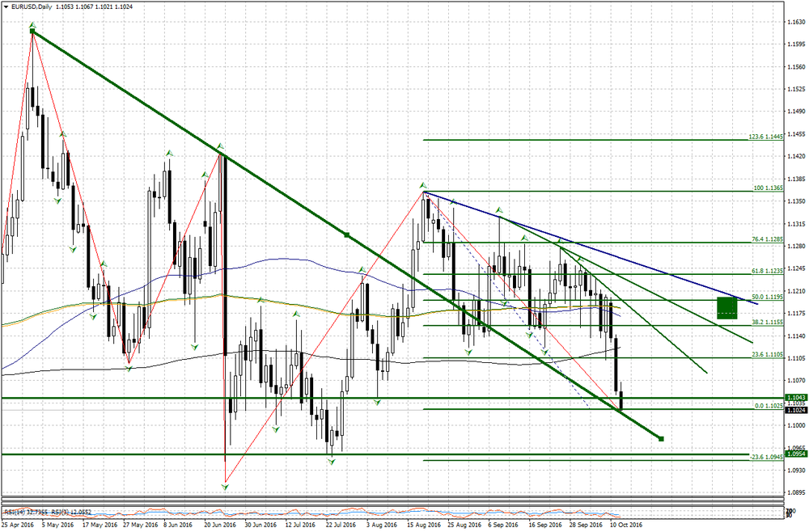The image size is (809, 532).
Task: Click the fractal arrow below the 22 Jul low
Action: 331,462
